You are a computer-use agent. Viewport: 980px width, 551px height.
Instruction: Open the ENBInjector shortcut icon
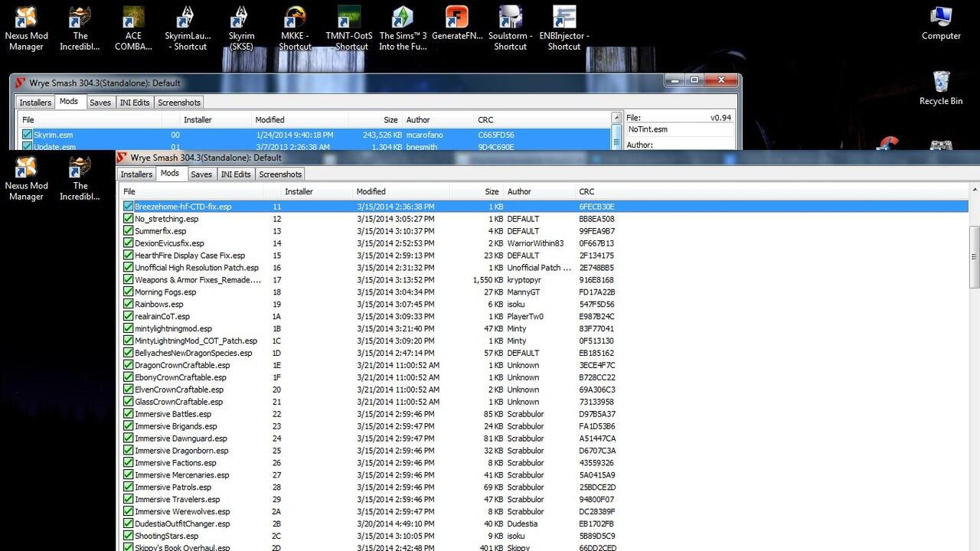pyautogui.click(x=564, y=29)
